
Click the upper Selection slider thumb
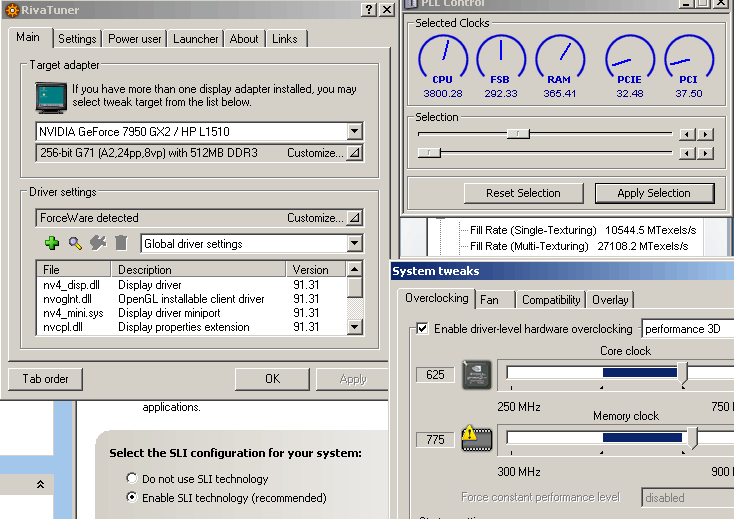(x=518, y=134)
